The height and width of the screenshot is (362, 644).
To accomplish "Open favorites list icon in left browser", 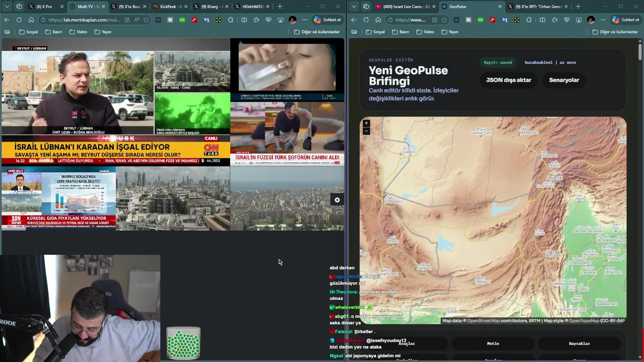I will [256, 20].
